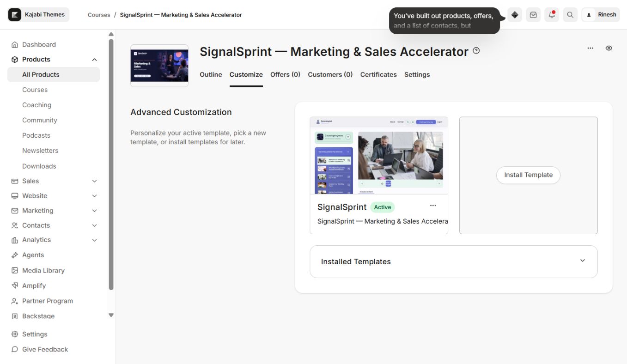This screenshot has width=627, height=364.
Task: Expand the Marketing section chevron
Action: [94, 211]
